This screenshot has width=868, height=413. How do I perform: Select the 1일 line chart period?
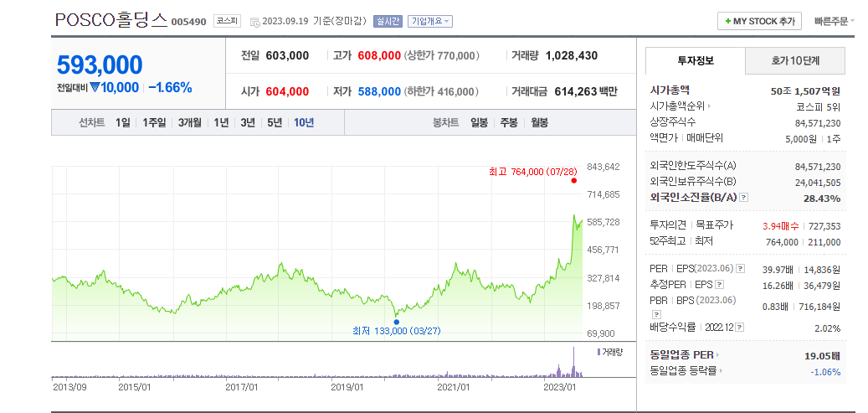(122, 123)
